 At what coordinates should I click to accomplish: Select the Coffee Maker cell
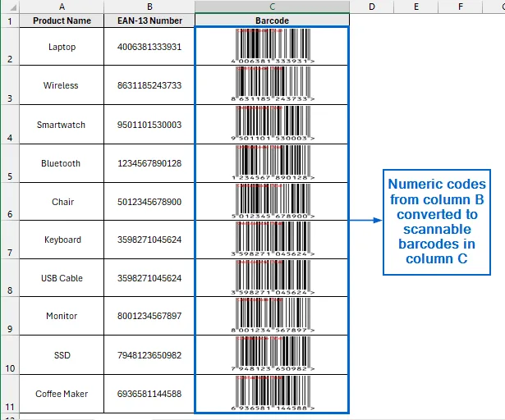(62, 394)
